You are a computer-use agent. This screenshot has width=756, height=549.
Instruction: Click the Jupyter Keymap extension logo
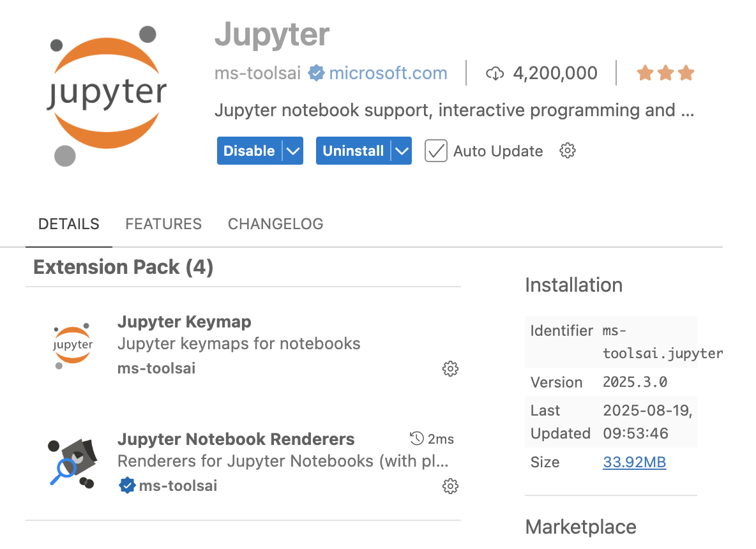click(x=72, y=345)
